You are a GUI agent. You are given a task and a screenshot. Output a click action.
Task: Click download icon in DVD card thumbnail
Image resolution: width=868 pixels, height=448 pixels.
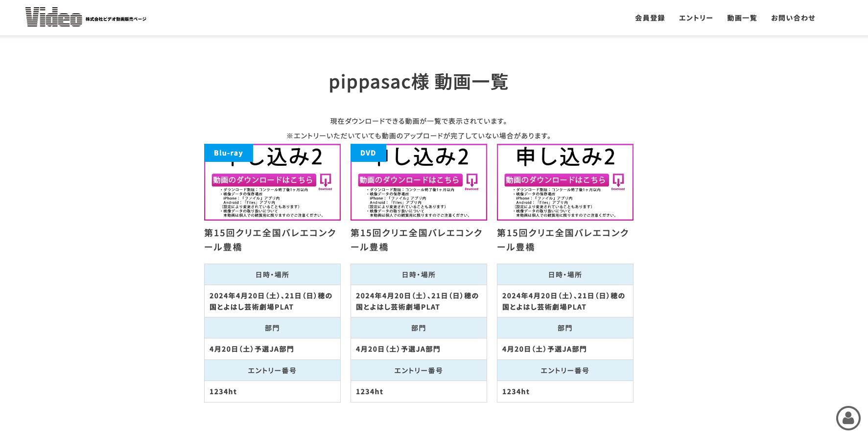point(472,181)
